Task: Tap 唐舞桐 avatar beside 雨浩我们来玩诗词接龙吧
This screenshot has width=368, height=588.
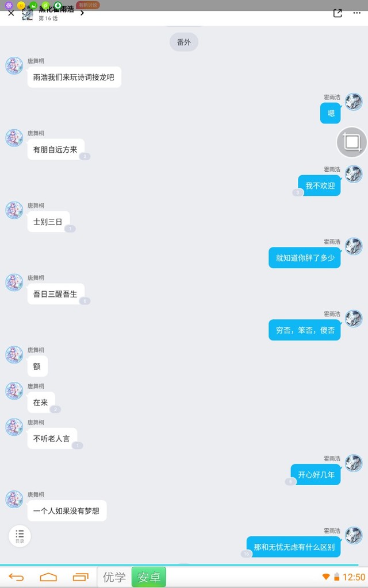Action: click(14, 65)
